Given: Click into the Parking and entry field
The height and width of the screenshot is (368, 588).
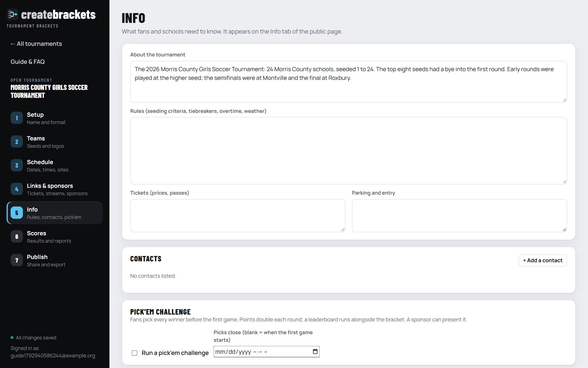Looking at the screenshot, I should [x=459, y=216].
